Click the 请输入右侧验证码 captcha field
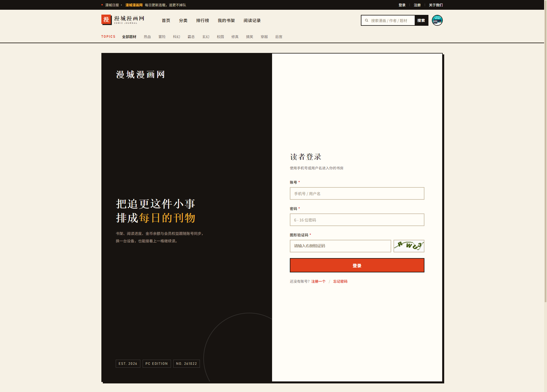The height and width of the screenshot is (392, 547). (340, 246)
